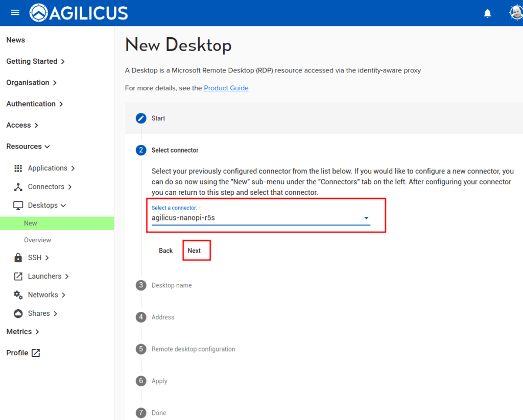Collapse the Resources section
Viewport: 523px width, 420px height.
pos(28,146)
